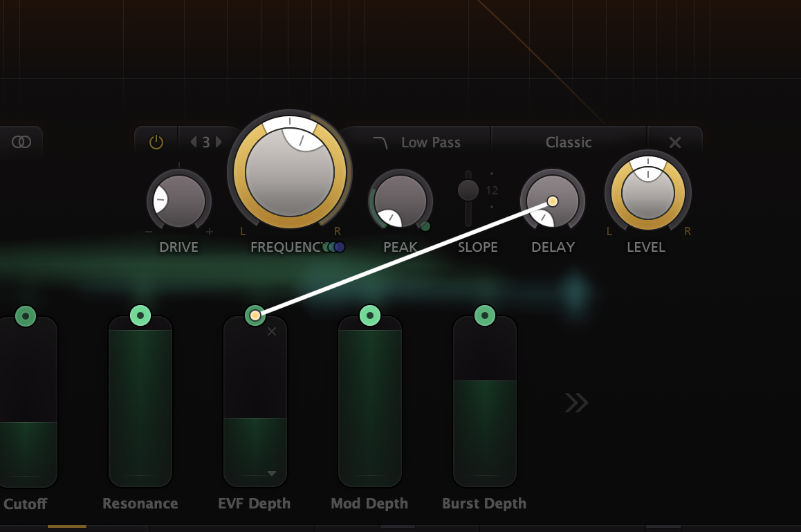The width and height of the screenshot is (801, 532).
Task: Remove the EVF Depth modulation with the small x
Action: pos(271,331)
